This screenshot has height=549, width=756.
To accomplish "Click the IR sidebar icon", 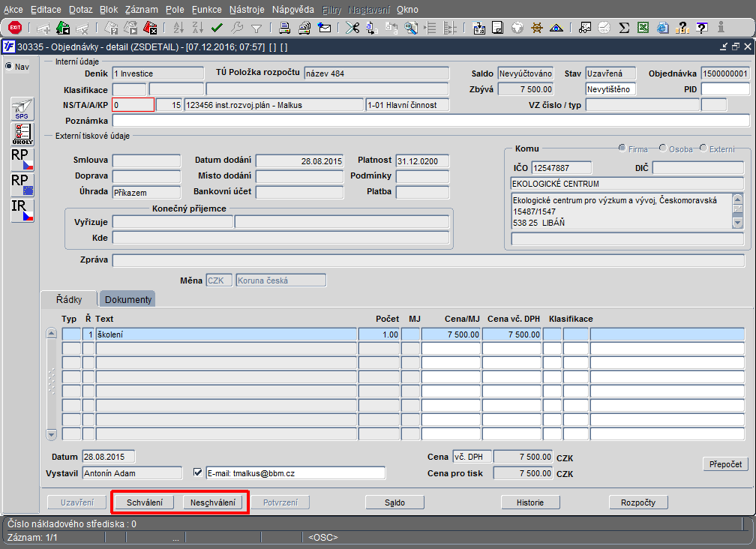I will pos(22,211).
